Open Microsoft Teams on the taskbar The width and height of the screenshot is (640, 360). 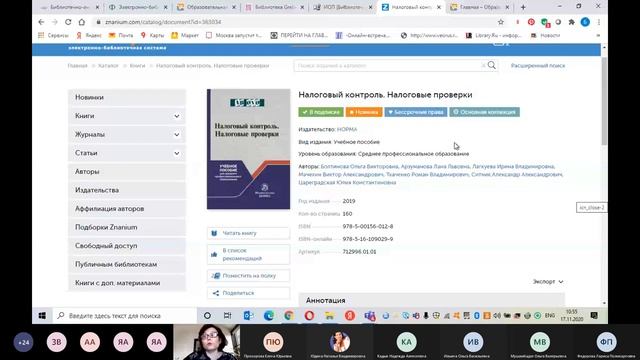(370, 316)
